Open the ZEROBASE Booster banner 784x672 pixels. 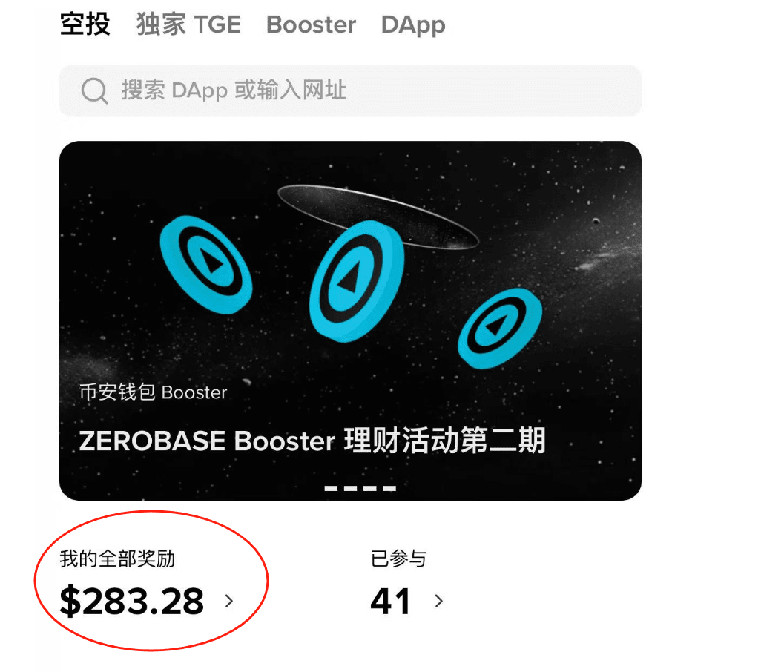(350, 320)
